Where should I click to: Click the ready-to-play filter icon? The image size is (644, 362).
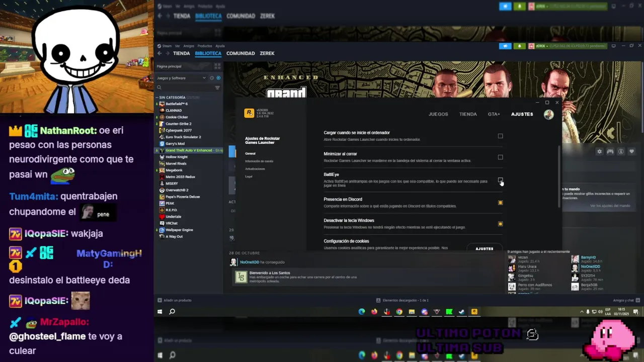click(x=218, y=78)
